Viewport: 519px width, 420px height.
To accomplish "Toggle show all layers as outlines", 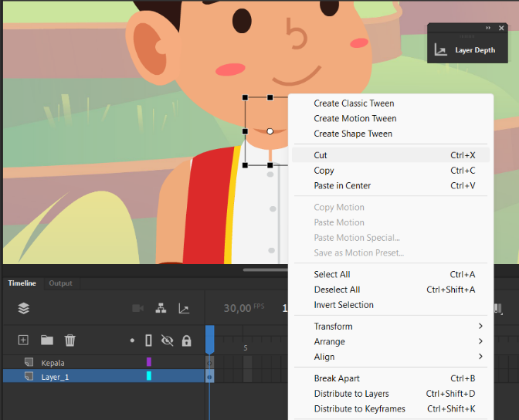I will [x=148, y=340].
